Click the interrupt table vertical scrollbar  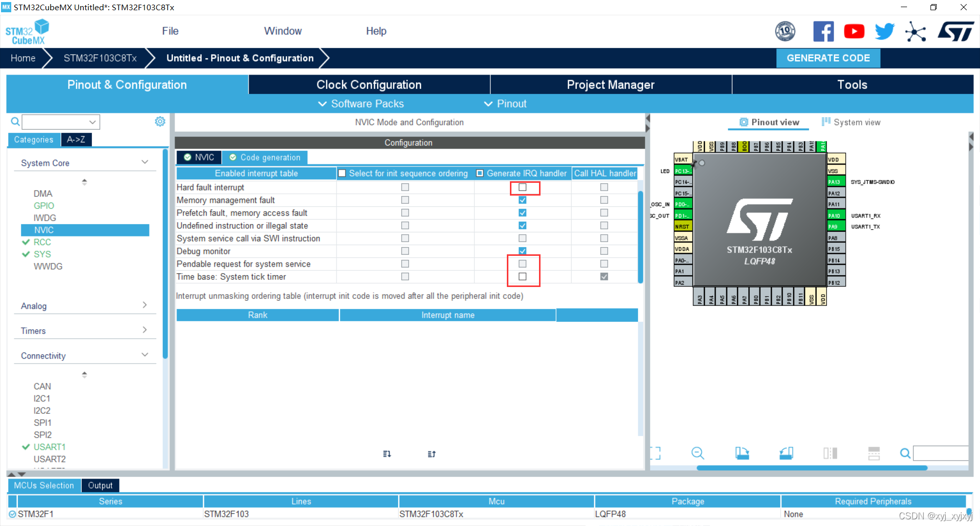tap(641, 237)
